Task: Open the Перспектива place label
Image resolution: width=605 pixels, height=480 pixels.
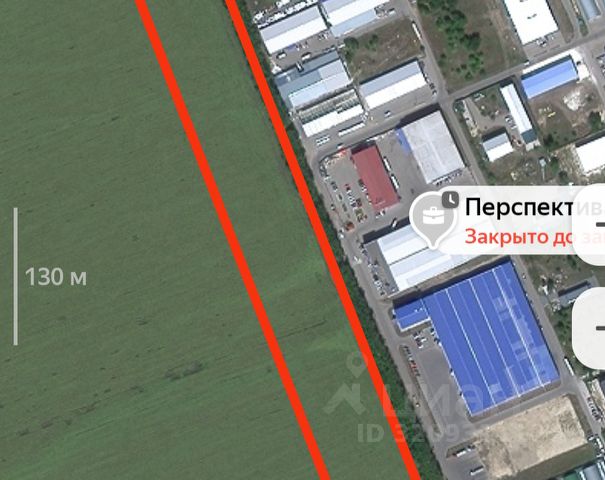Action: 517,207
